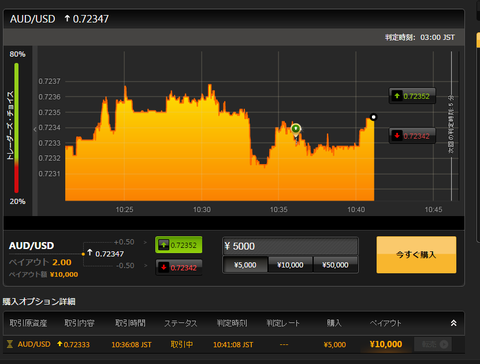The height and width of the screenshot is (364, 480).
Task: Click the red down-arrow 0.72342 chart label
Action: pyautogui.click(x=412, y=136)
